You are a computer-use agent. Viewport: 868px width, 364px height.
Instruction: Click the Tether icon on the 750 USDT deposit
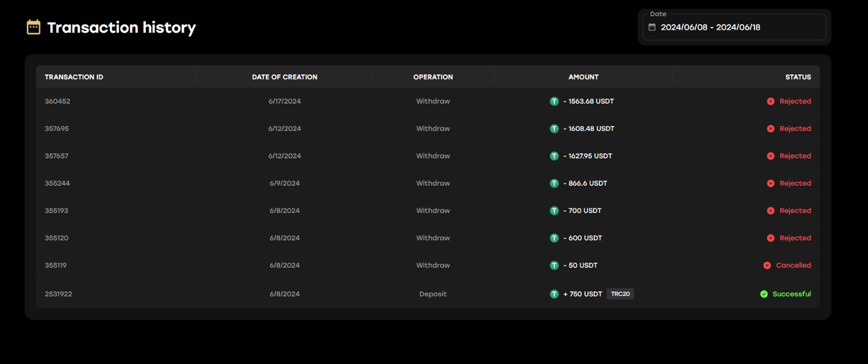click(554, 294)
